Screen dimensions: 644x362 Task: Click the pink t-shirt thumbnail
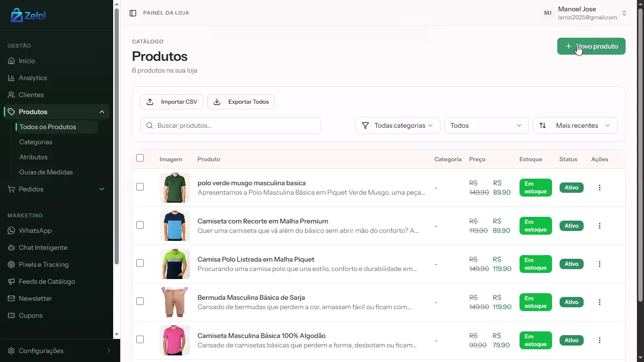(175, 340)
